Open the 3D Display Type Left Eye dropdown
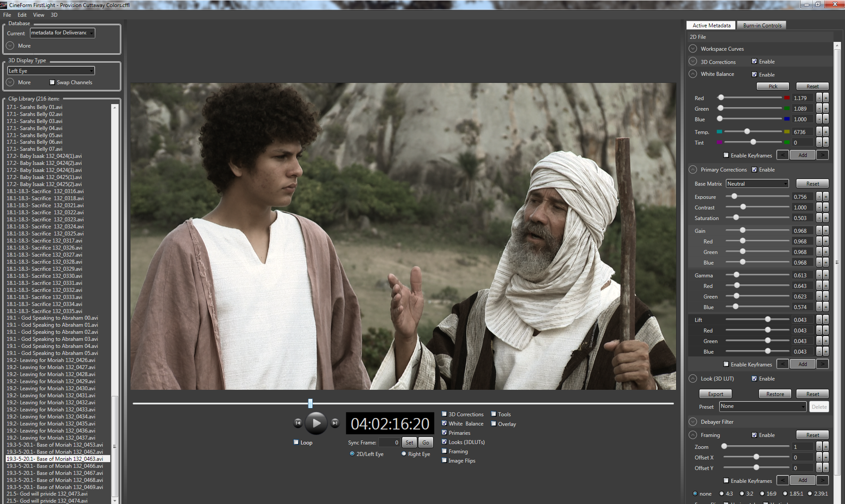845x504 pixels. coord(51,71)
